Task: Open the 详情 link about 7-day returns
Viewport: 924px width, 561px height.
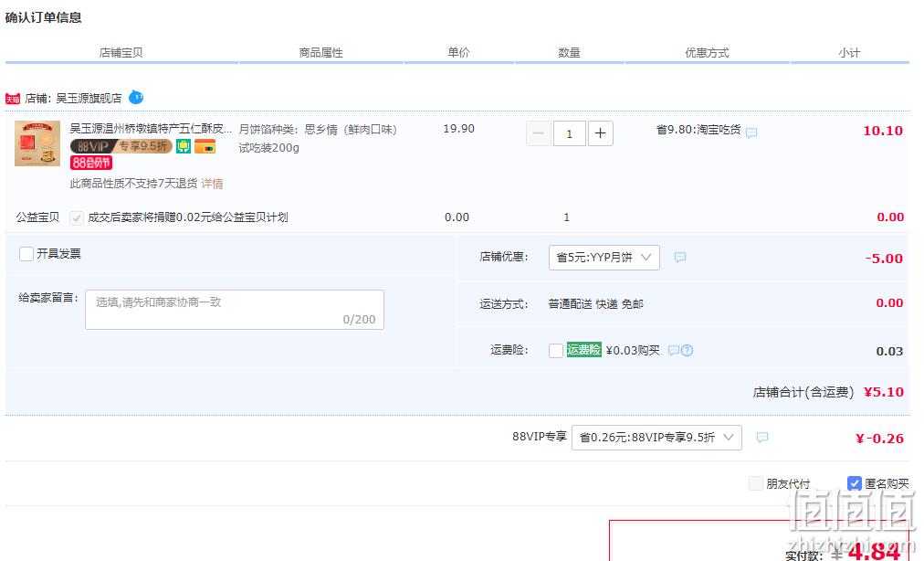Action: coord(212,184)
